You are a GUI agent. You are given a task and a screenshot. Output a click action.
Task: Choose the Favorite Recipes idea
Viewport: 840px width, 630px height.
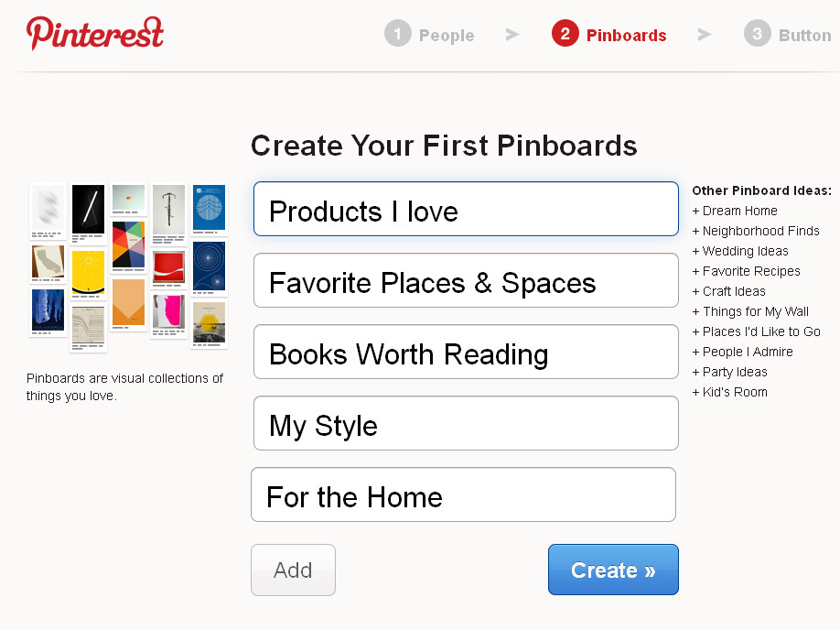pos(747,271)
